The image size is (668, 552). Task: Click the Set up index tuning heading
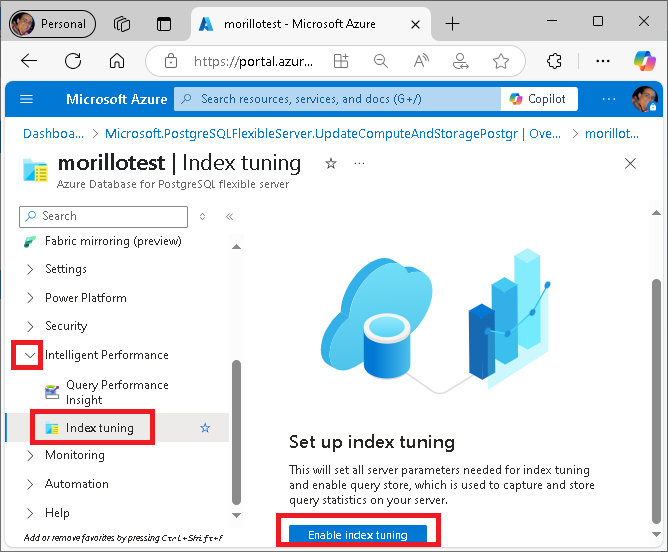point(372,442)
